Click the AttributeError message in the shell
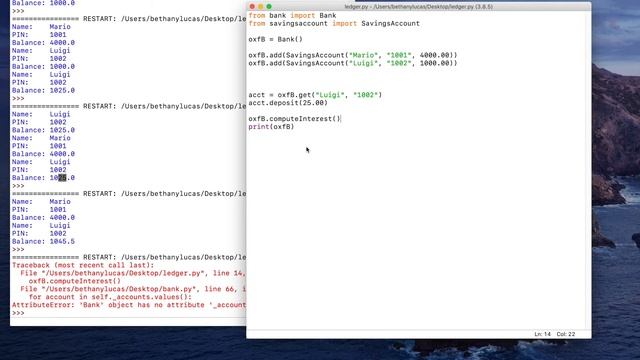The image size is (640, 360). pos(129,305)
